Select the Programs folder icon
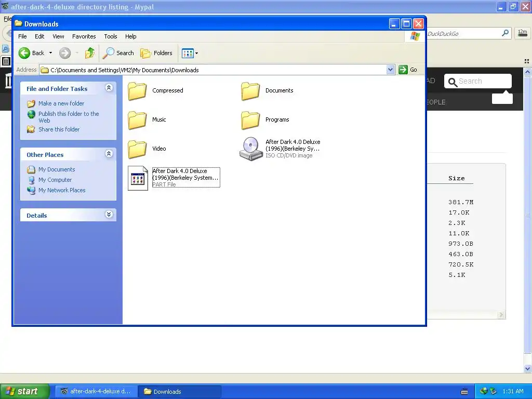This screenshot has height=399, width=532. pyautogui.click(x=250, y=120)
